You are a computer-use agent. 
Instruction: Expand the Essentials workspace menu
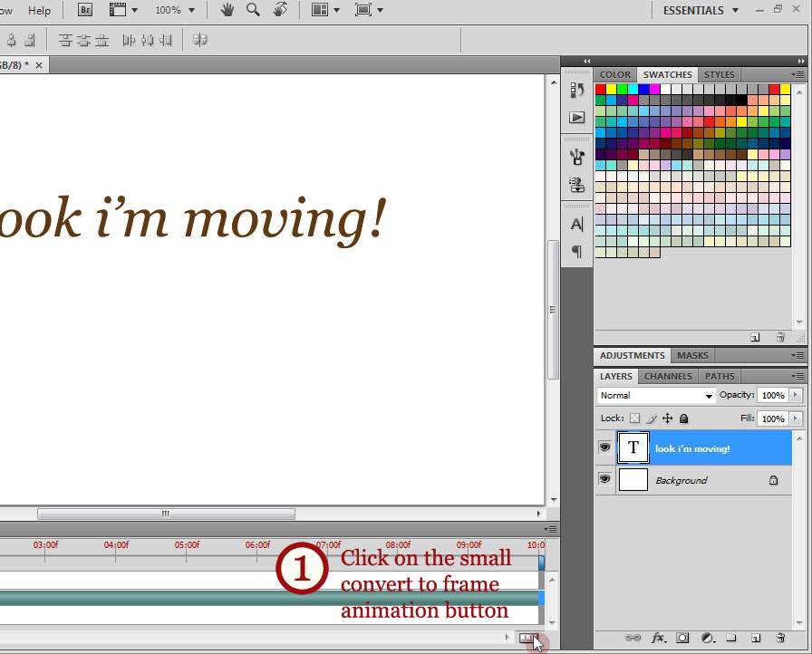point(700,11)
